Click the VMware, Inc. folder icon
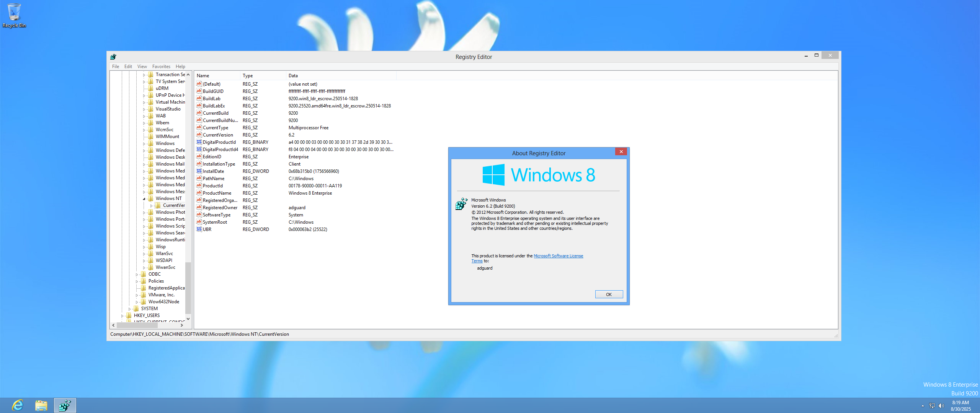The width and height of the screenshot is (980, 413). (144, 295)
